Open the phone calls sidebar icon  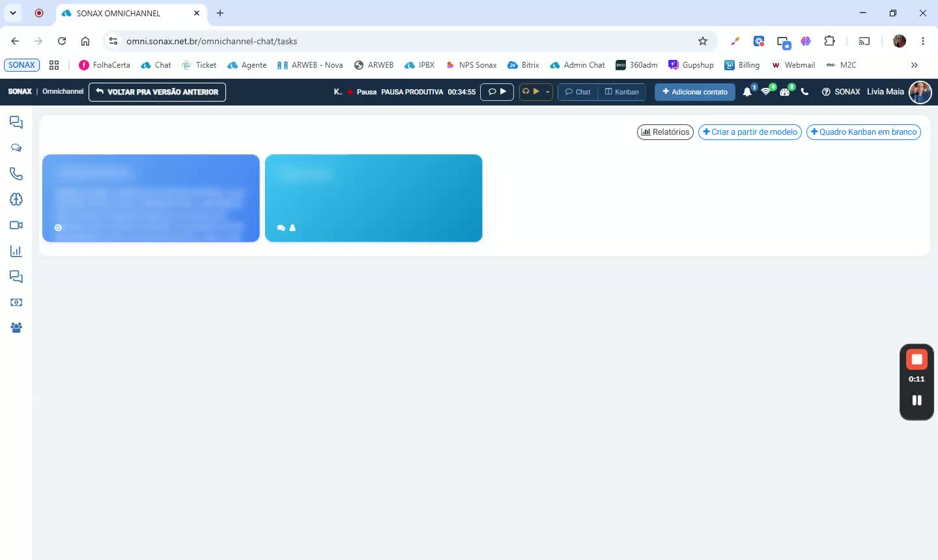point(16,174)
